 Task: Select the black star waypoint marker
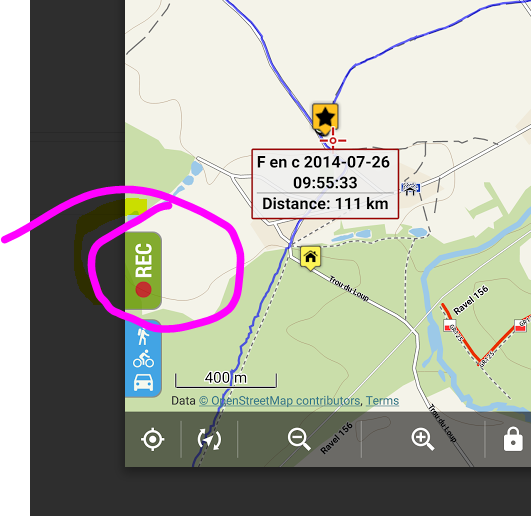pos(325,118)
